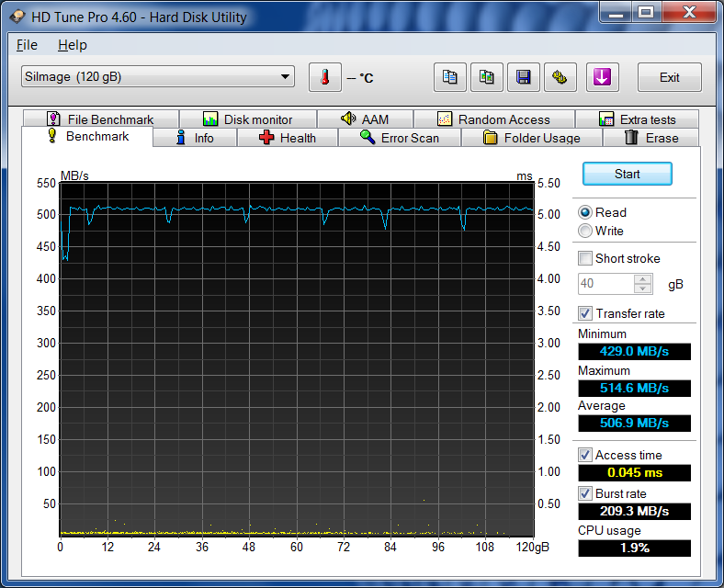This screenshot has height=588, width=724.
Task: Open options via the gears icon
Action: click(x=560, y=77)
